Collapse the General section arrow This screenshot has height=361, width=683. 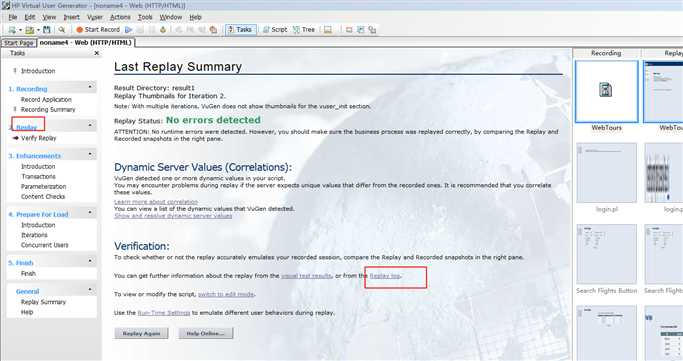click(90, 289)
